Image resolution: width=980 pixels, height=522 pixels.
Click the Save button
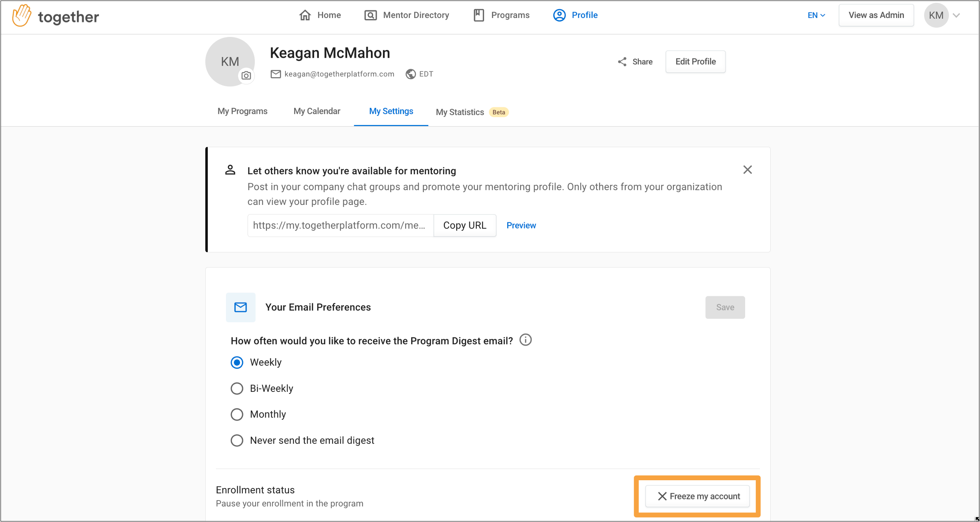click(725, 307)
